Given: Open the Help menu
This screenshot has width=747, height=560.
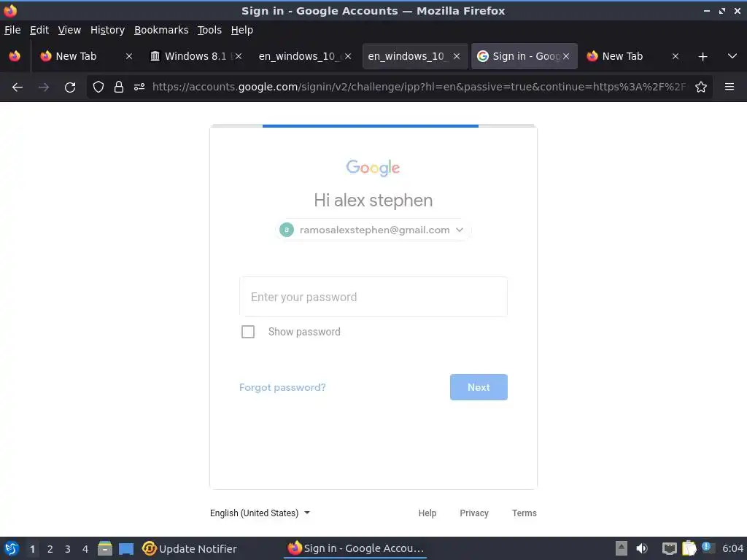Looking at the screenshot, I should pos(241,30).
